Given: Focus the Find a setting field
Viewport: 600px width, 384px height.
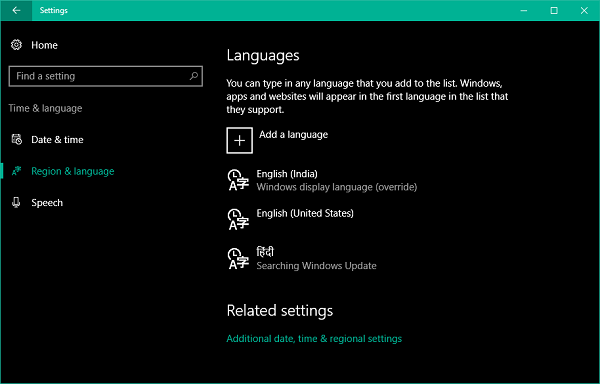Looking at the screenshot, I should tap(106, 76).
